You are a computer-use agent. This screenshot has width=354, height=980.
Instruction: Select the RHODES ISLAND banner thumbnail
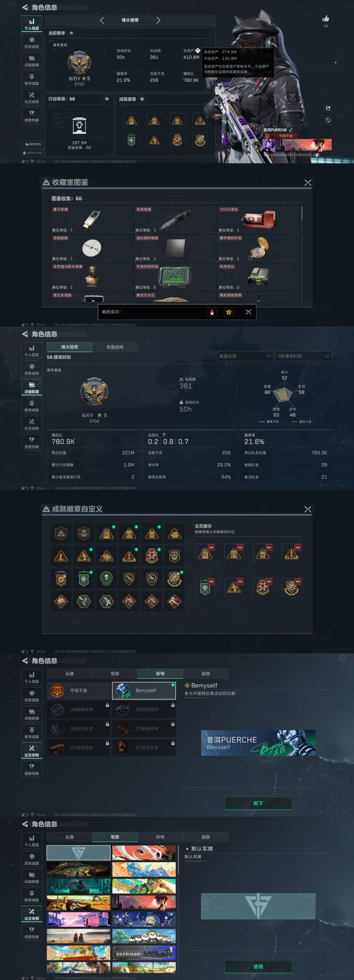pyautogui.click(x=144, y=953)
